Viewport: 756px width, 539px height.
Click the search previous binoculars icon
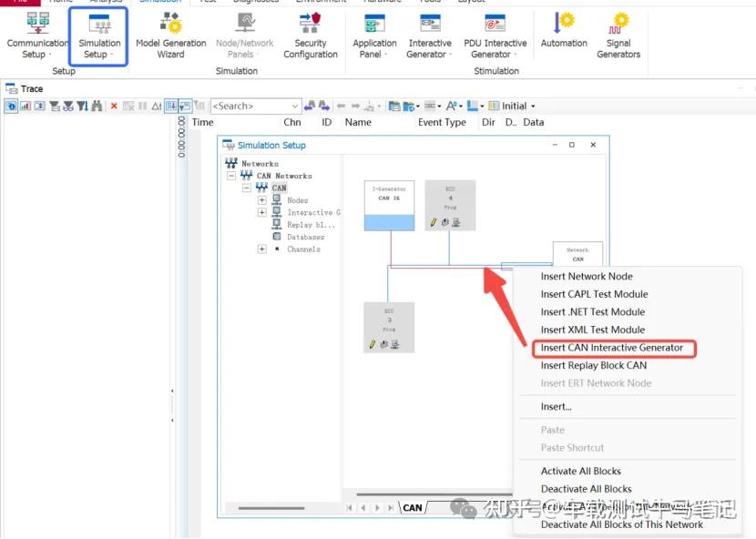[x=310, y=106]
